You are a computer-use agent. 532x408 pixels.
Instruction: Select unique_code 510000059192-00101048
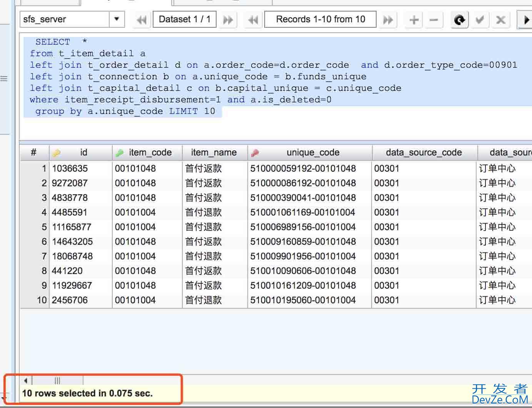(310, 169)
